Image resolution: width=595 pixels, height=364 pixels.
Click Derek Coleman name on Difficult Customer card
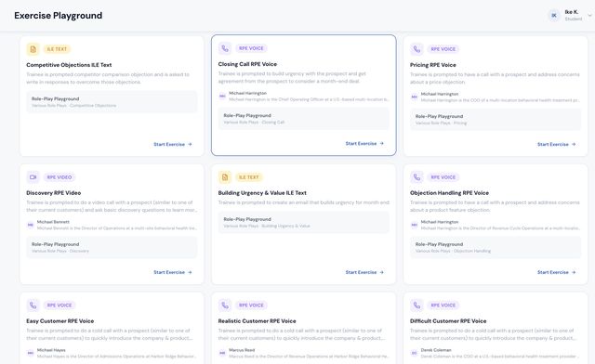[436, 350]
